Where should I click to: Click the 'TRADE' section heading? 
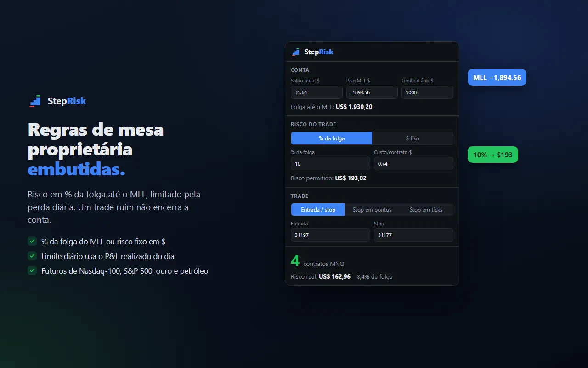pyautogui.click(x=300, y=196)
